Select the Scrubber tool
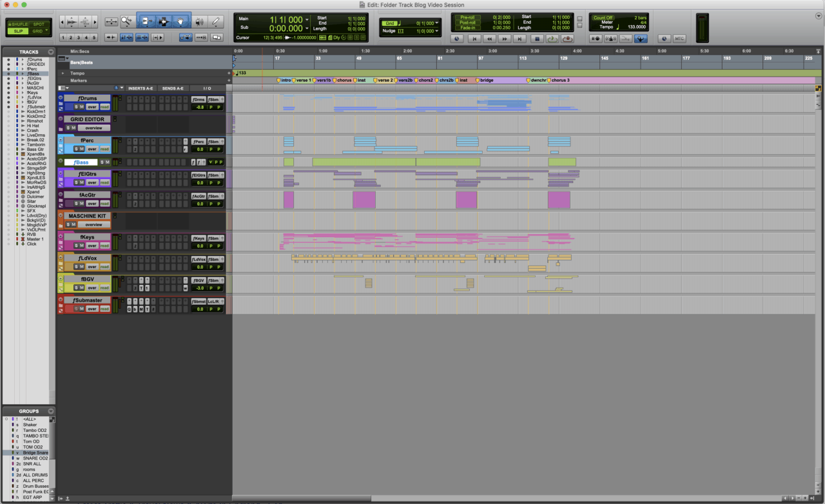The width and height of the screenshot is (825, 504). [x=199, y=21]
